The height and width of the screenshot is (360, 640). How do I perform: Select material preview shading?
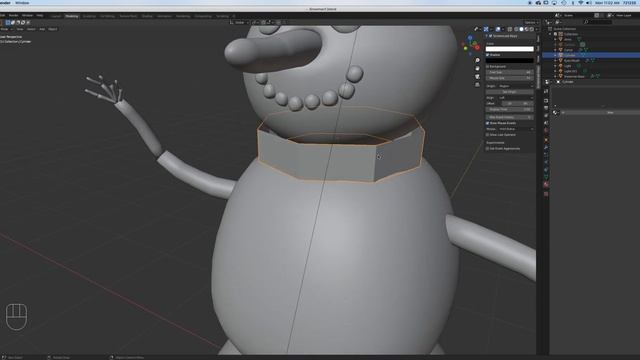coord(527,29)
